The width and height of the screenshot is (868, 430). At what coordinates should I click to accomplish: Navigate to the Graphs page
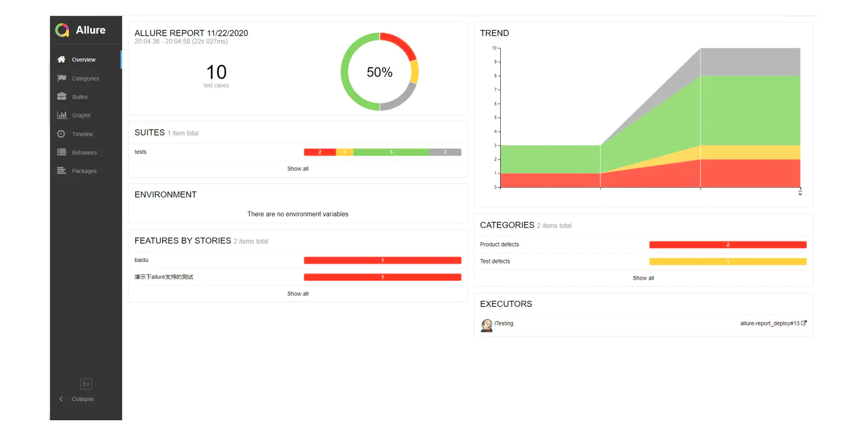click(86, 115)
